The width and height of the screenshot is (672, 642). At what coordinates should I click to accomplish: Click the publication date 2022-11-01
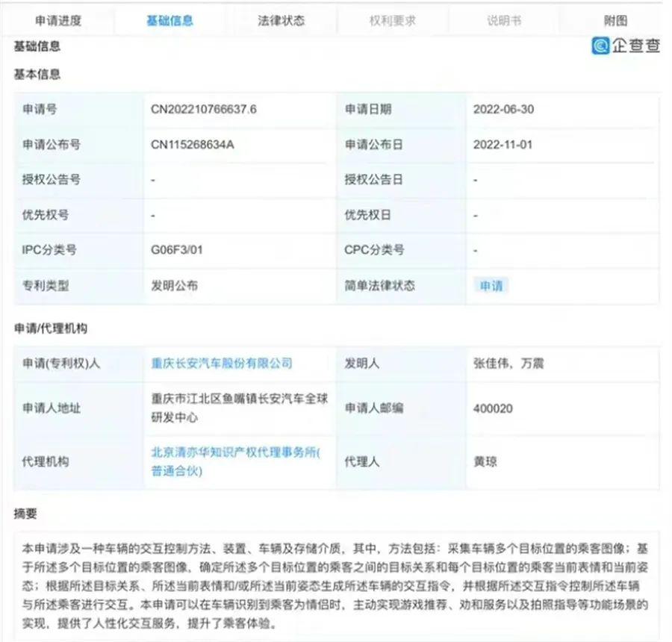coord(503,145)
